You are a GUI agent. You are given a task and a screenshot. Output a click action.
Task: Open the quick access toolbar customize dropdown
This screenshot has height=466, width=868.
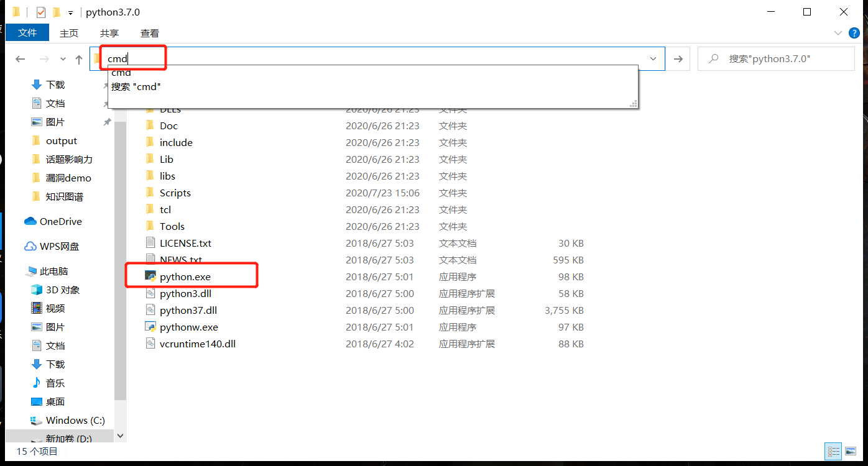click(70, 12)
